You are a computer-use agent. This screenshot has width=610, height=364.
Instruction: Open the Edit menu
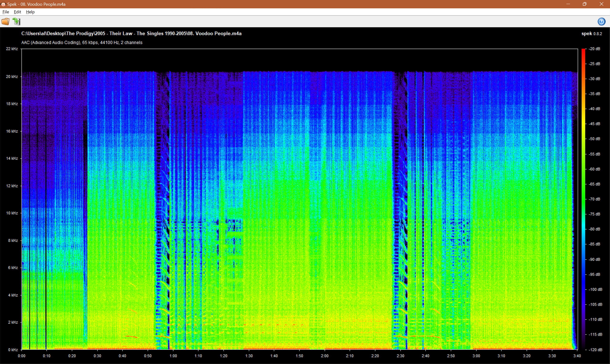(17, 12)
